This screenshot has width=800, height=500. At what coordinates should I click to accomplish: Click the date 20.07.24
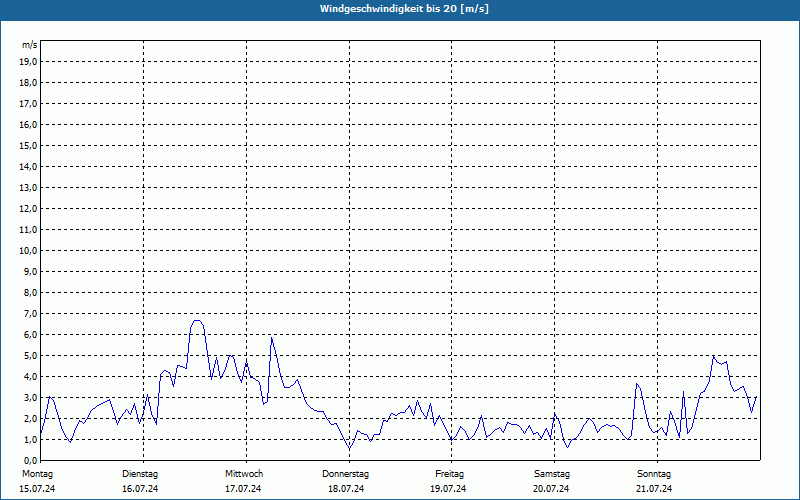551,489
